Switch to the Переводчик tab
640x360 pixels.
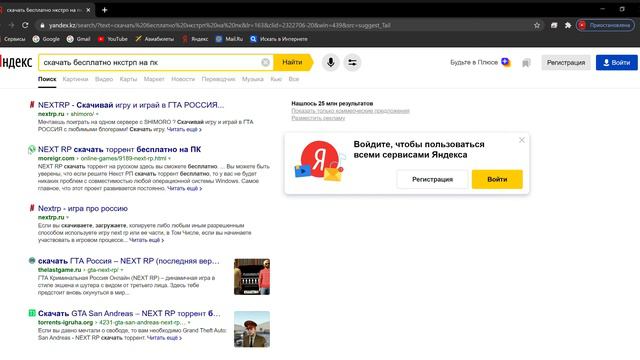pos(218,79)
